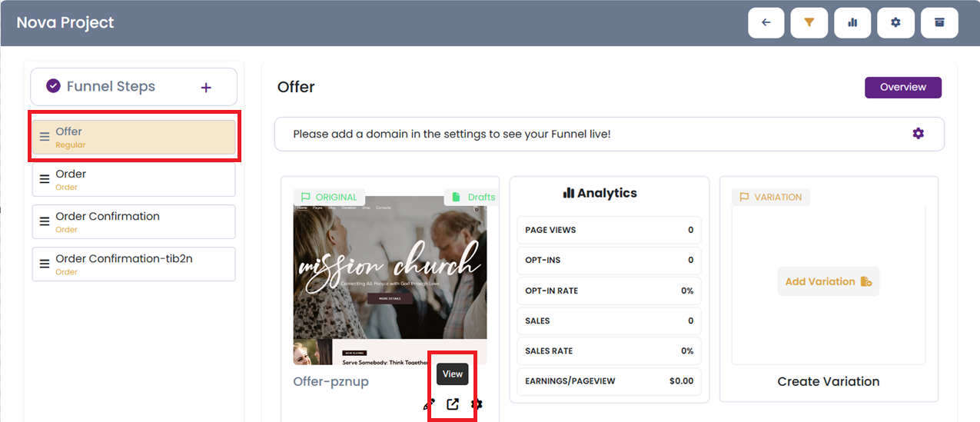Click the gear icon beside the View icon
This screenshot has width=980, height=422.
pyautogui.click(x=477, y=404)
